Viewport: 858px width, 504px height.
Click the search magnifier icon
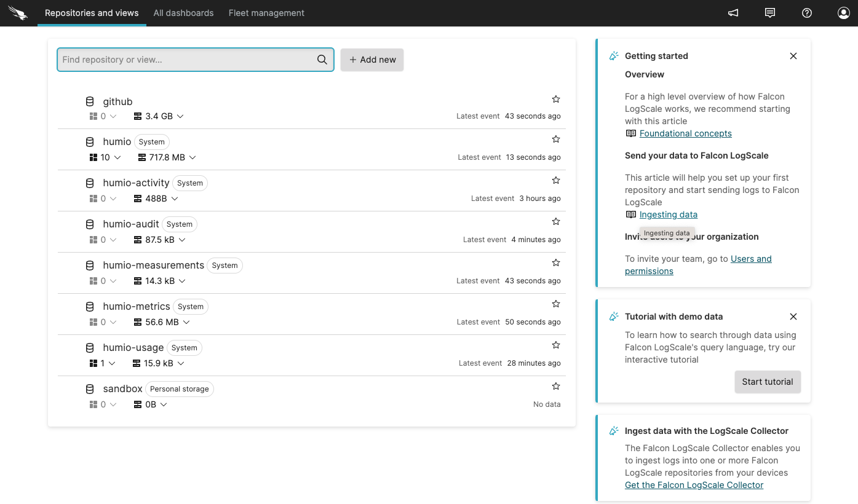(322, 59)
